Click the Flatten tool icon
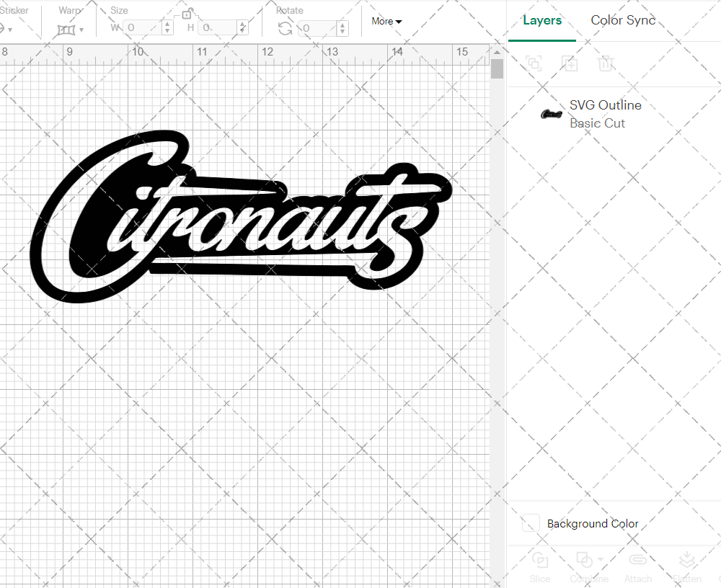The width and height of the screenshot is (721, 588). (686, 562)
